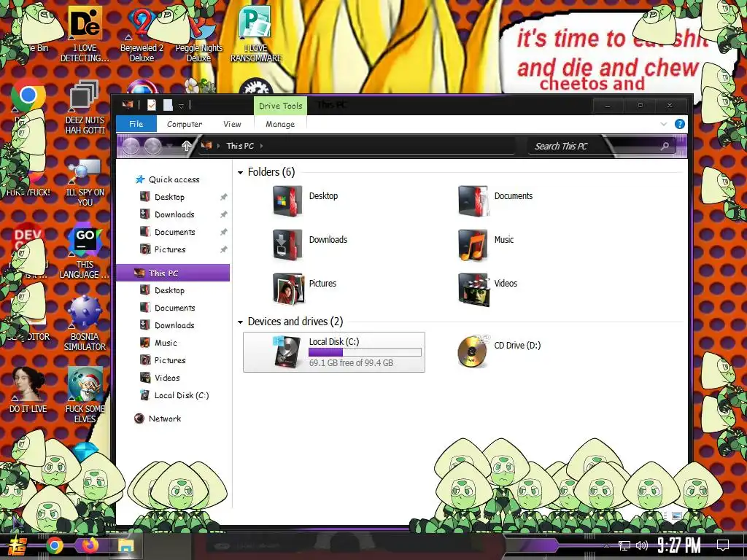Select the Local Disk (C:) drive icon
This screenshot has width=747, height=560.
(287, 352)
